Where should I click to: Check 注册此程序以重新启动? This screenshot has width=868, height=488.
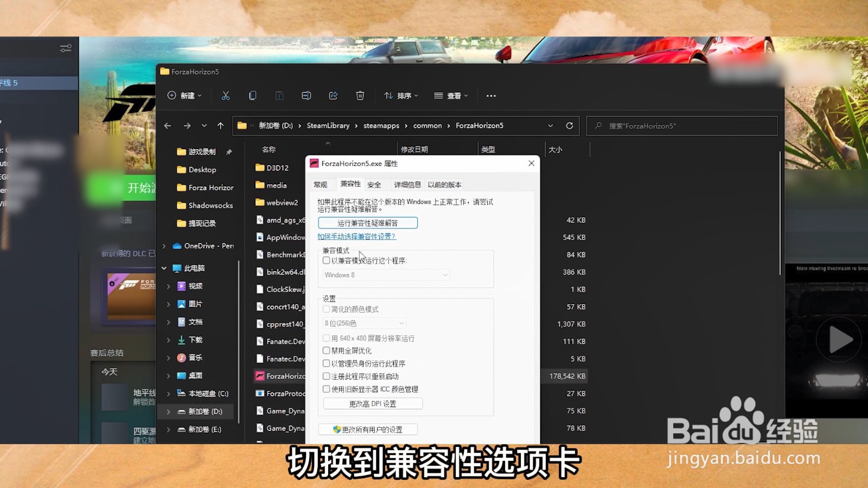[x=326, y=376]
